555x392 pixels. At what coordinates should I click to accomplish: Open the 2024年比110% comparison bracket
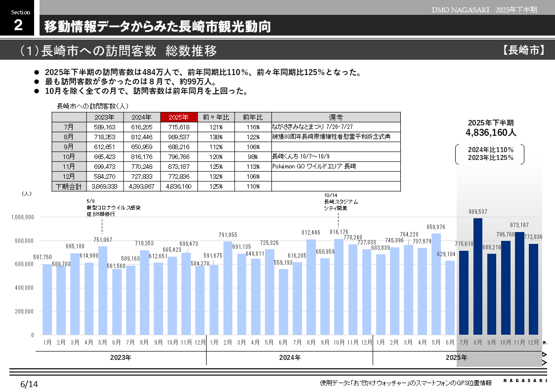point(491,154)
